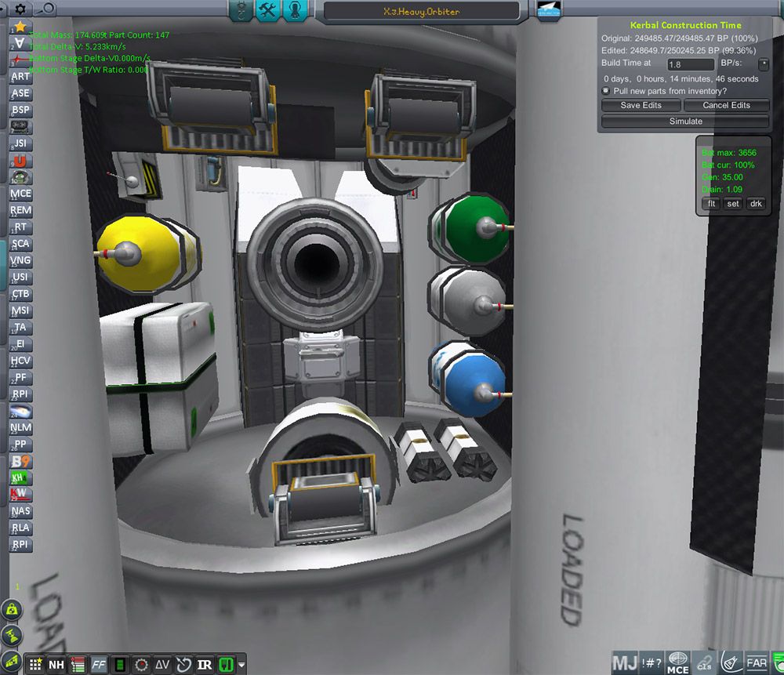
Task: Switch to parts assembly mode with tools icon
Action: point(268,10)
